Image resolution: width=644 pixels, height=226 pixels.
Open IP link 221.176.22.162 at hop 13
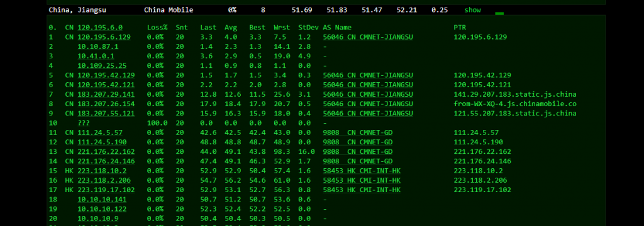(106, 152)
